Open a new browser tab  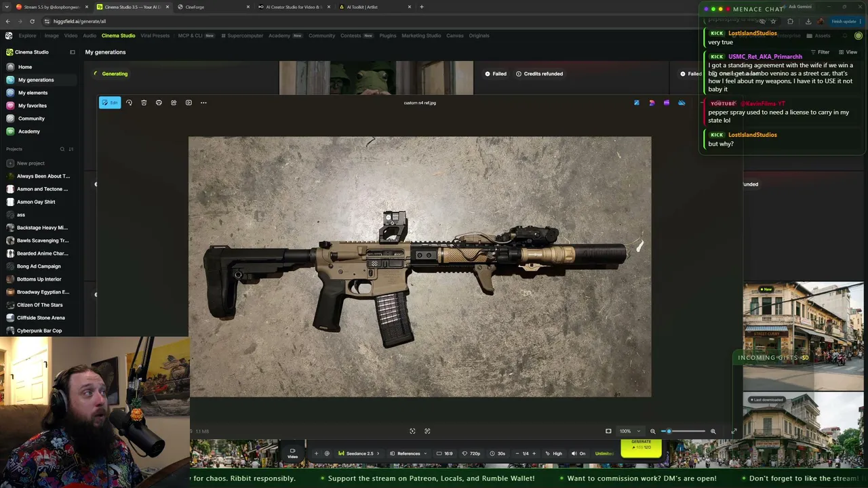click(x=422, y=7)
